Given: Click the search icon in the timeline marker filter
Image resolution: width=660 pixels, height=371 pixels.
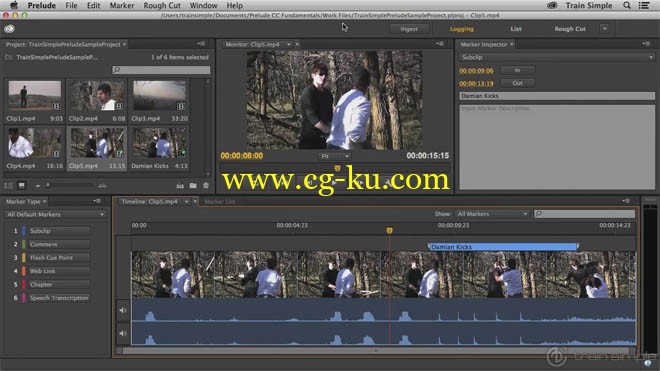Looking at the screenshot, I should point(539,214).
